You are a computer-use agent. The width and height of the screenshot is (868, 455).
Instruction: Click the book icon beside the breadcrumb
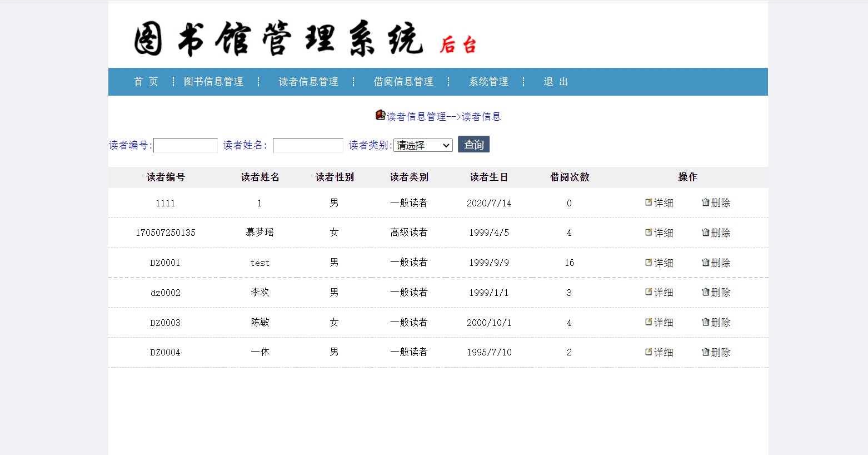381,115
